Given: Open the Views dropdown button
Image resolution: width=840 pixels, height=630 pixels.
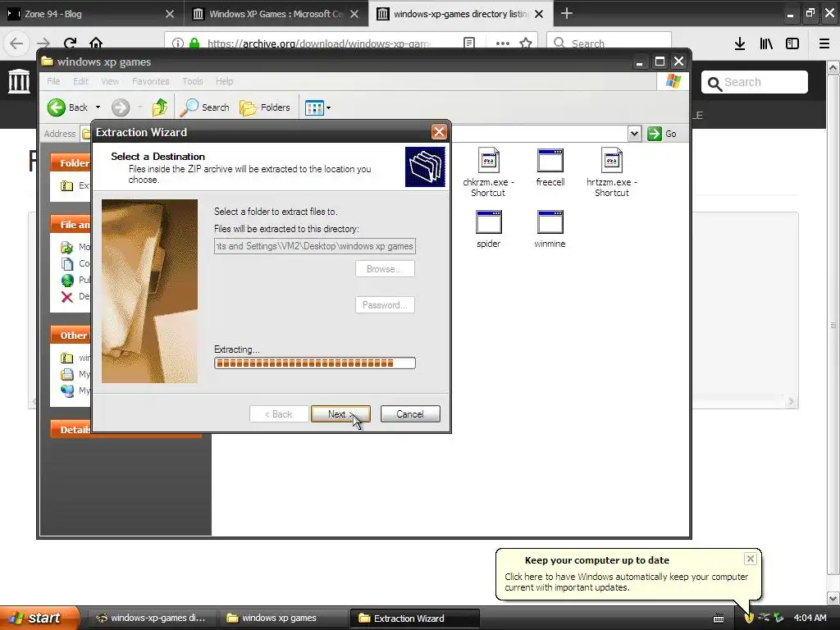Looking at the screenshot, I should pyautogui.click(x=317, y=107).
